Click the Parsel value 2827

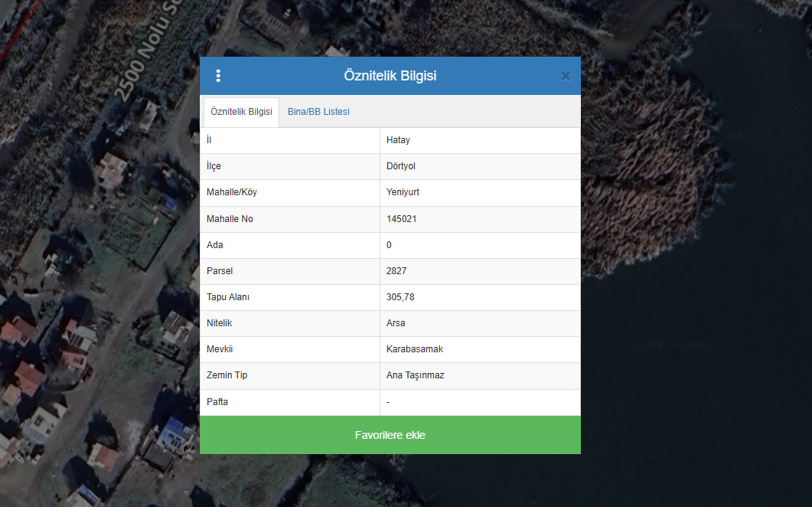pyautogui.click(x=396, y=271)
